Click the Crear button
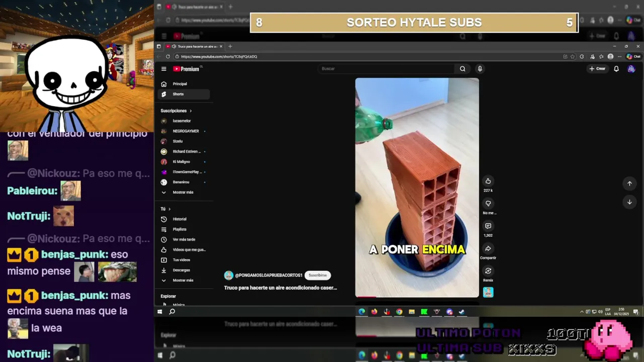 (598, 69)
